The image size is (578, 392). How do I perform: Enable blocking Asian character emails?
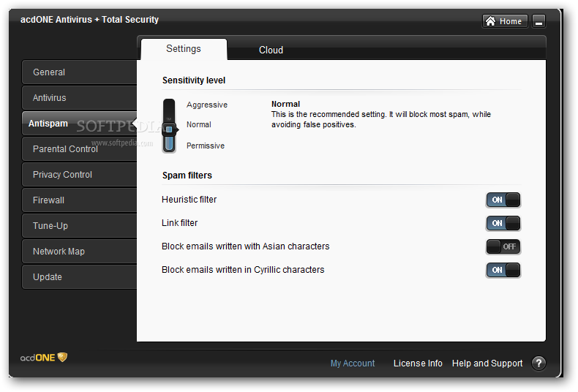(503, 247)
